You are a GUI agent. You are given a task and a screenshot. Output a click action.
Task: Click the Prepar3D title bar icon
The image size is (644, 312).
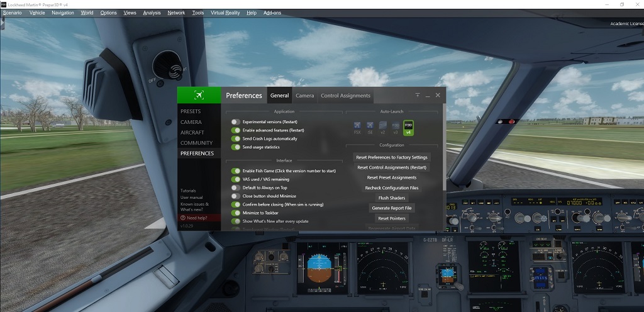coord(4,4)
